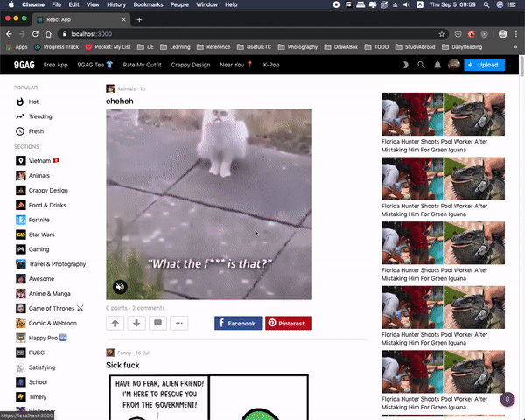Click the purple floating counter badge
Viewport: 525px width, 420px height.
[x=507, y=399]
